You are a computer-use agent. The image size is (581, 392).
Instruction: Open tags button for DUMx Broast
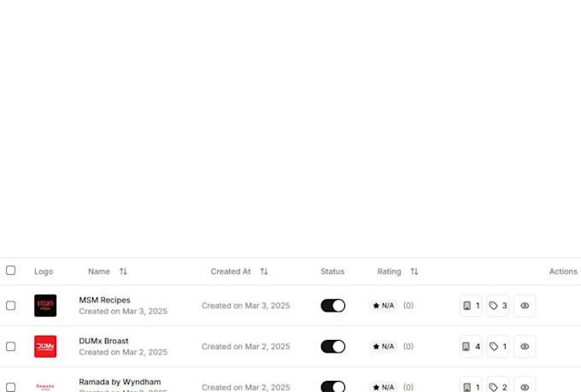coord(497,347)
